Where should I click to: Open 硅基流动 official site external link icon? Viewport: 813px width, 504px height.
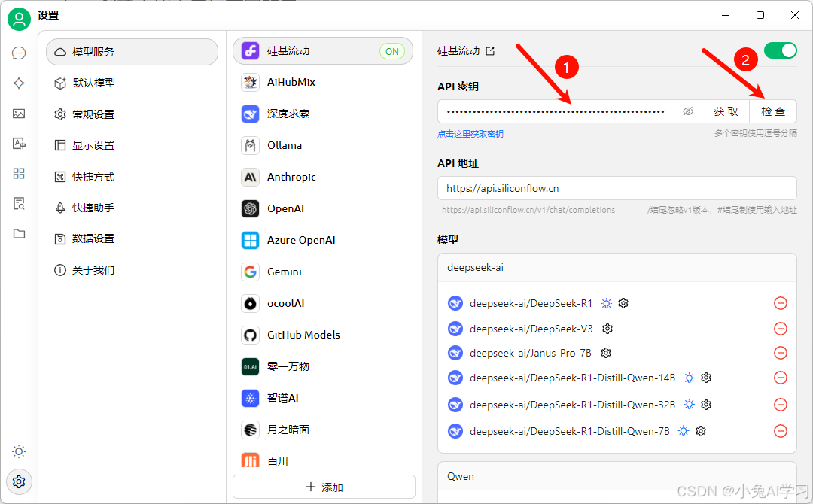(x=490, y=50)
